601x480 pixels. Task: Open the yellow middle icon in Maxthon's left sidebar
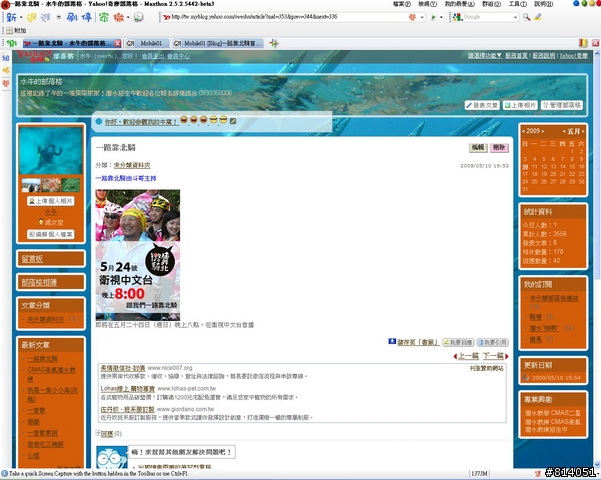(6, 71)
